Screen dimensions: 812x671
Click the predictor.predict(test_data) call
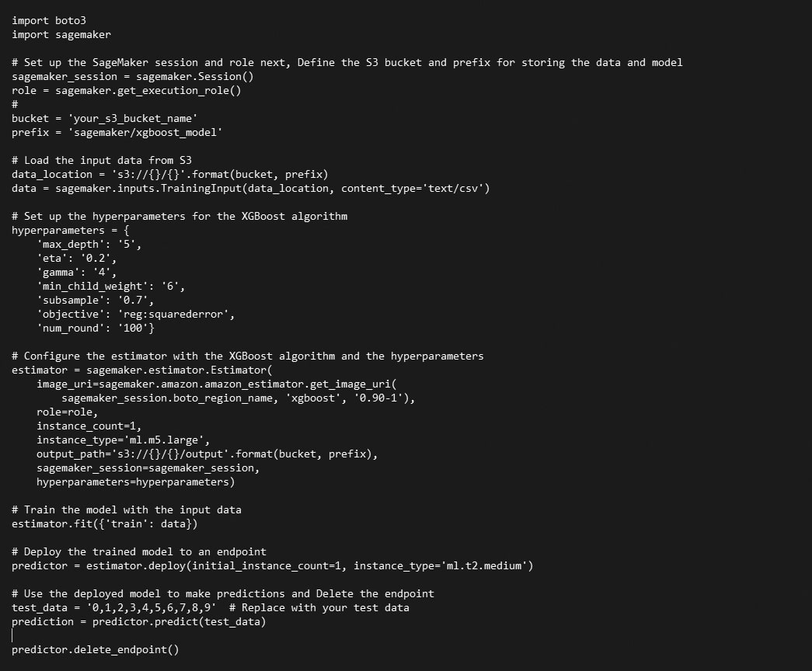[x=179, y=621]
